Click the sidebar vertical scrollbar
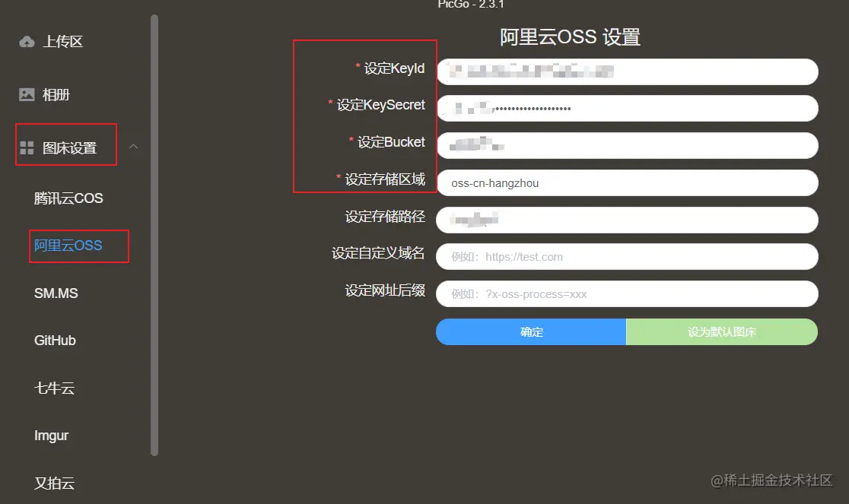The image size is (849, 504). pos(154,235)
